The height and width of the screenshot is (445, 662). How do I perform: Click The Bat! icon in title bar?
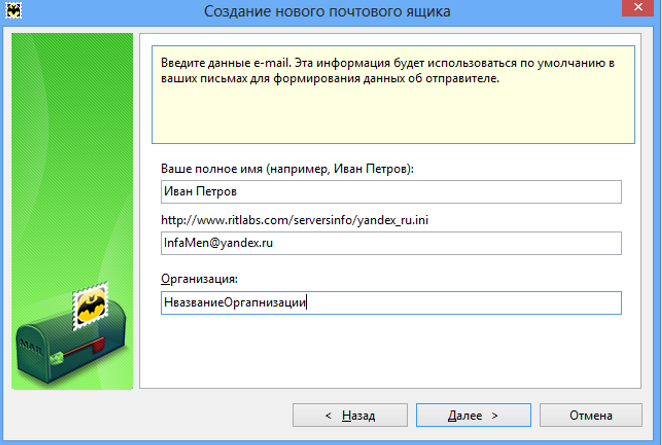point(15,11)
